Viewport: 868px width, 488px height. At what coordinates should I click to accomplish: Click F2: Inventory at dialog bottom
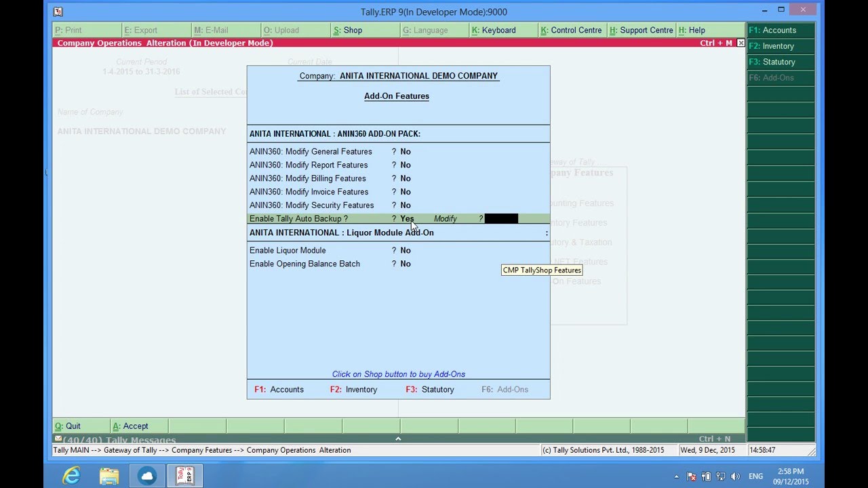(353, 390)
